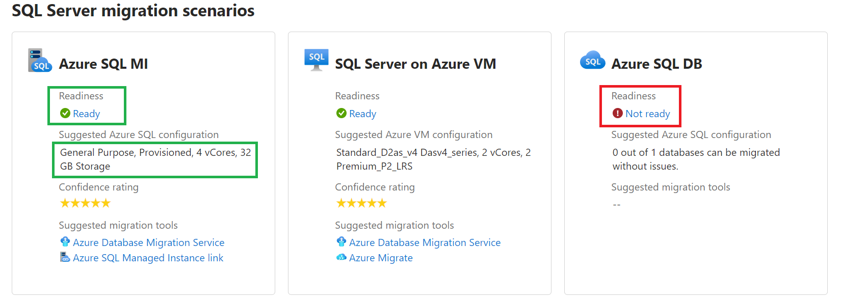The height and width of the screenshot is (300, 868).
Task: Click the Database Migration Service icon under Azure VM
Action: (341, 242)
